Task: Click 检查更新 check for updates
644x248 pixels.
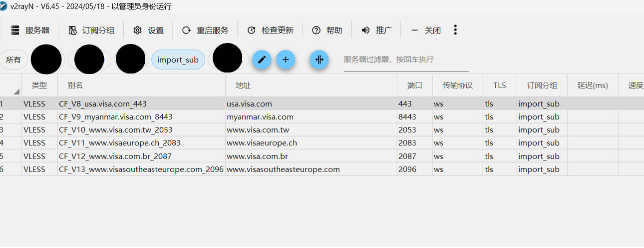Action: (x=271, y=30)
